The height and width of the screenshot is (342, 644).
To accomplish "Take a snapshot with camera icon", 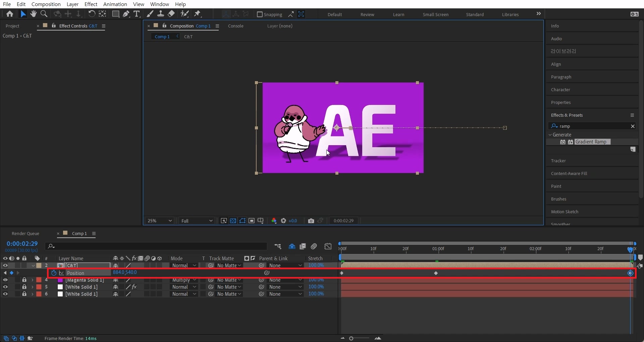I will coord(311,221).
